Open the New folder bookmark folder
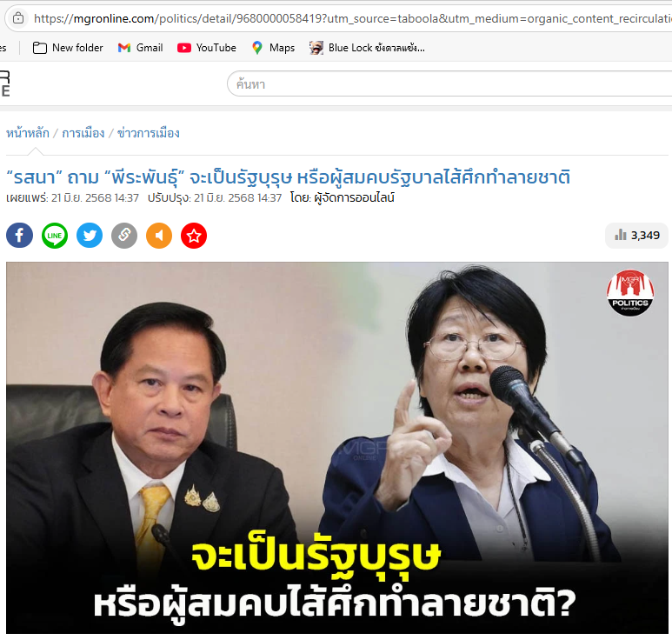 (68, 48)
